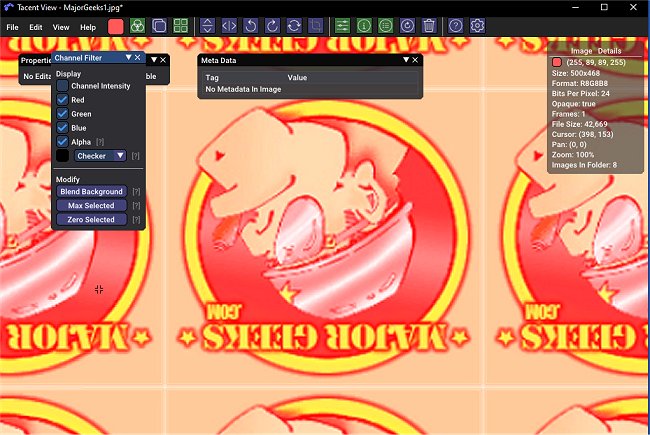
Task: Click the red color swatch in the toolbar
Action: 116,26
